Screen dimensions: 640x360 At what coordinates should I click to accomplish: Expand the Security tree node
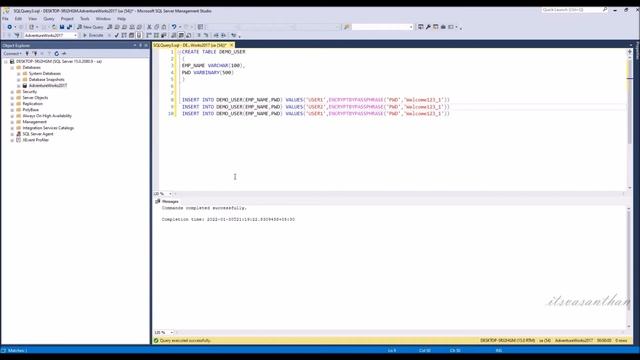pyautogui.click(x=12, y=92)
